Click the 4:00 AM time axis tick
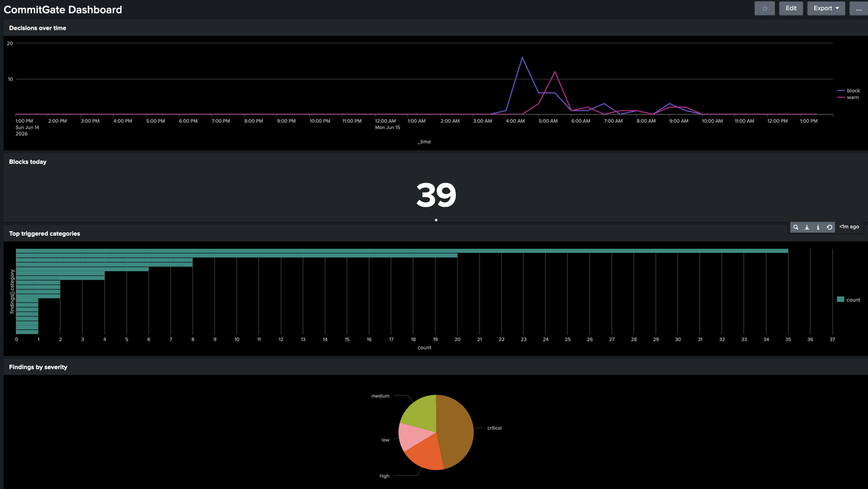This screenshot has height=489, width=868. (515, 121)
